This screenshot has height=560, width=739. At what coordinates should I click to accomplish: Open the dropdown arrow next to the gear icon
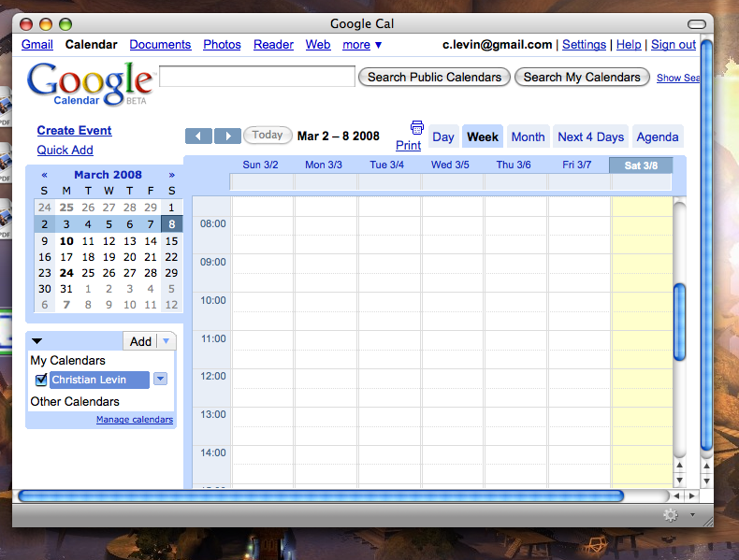[x=692, y=515]
